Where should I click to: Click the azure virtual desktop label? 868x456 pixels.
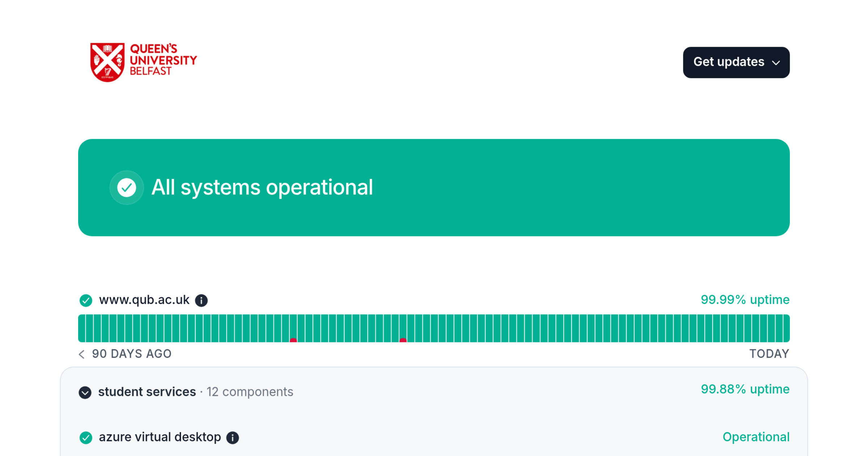tap(160, 437)
